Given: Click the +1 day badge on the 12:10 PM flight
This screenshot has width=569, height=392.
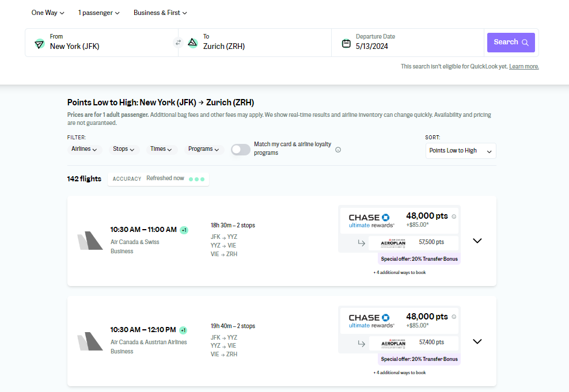Looking at the screenshot, I should coord(183,330).
